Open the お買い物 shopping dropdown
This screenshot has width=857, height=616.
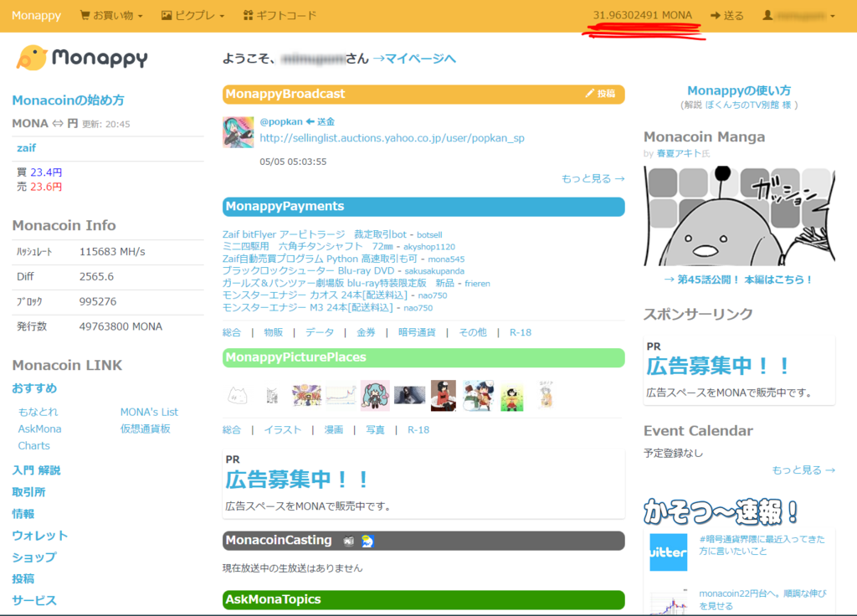click(111, 15)
